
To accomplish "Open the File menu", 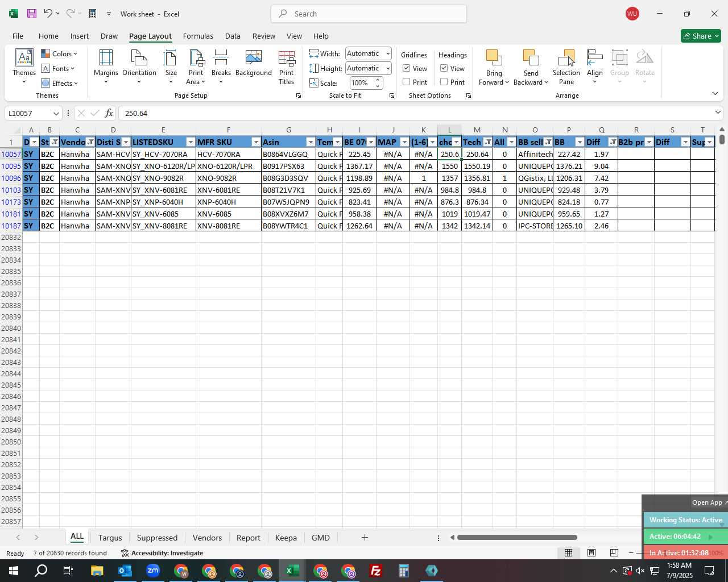I will click(x=18, y=36).
